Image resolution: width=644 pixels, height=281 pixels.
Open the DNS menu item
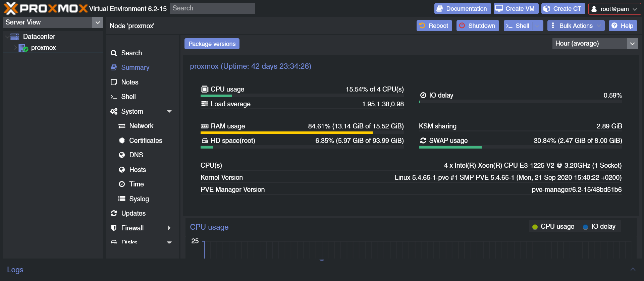point(143,155)
